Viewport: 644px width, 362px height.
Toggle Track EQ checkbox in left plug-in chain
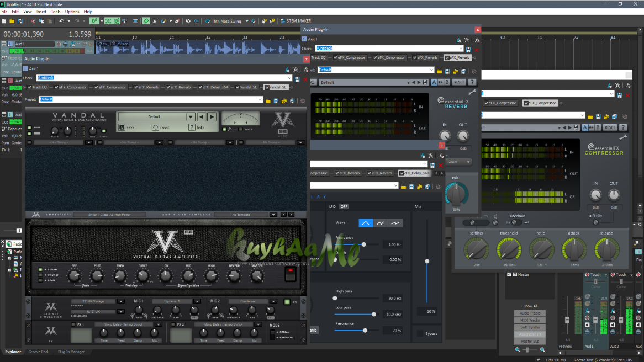click(30, 87)
